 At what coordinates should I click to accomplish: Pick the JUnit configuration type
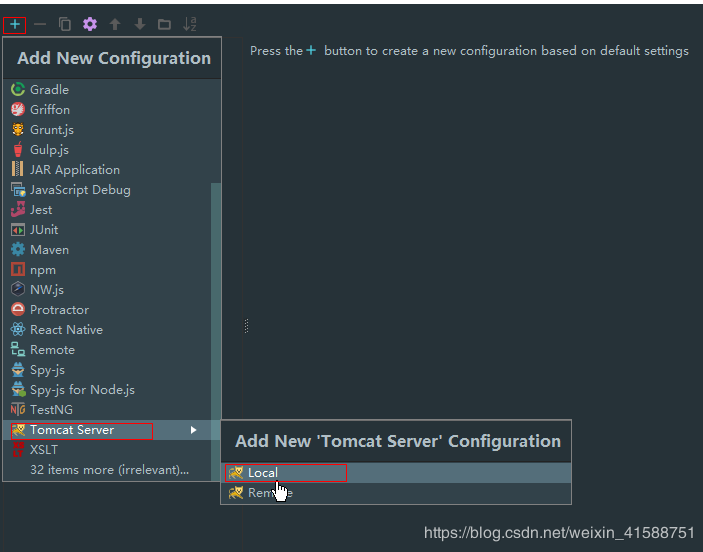tap(111, 230)
